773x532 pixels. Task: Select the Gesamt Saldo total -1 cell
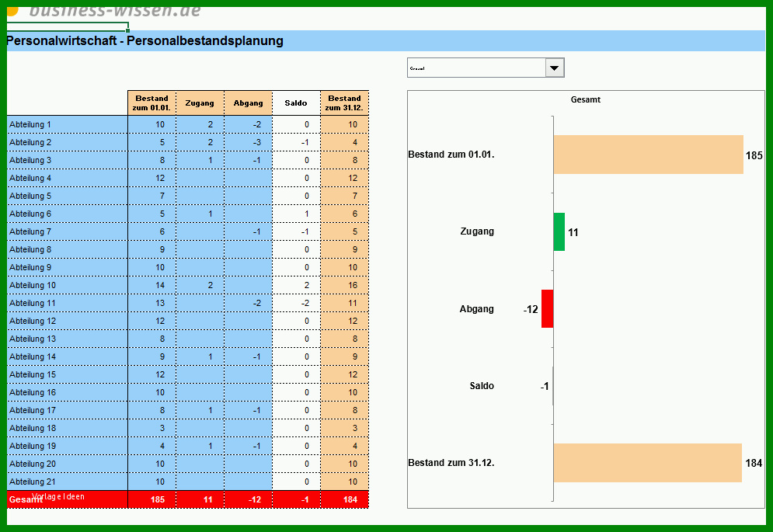296,499
